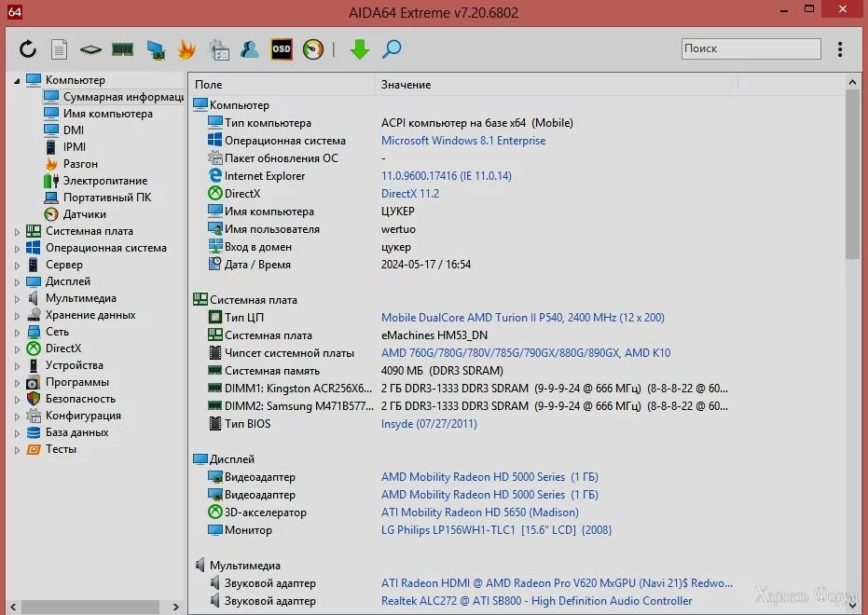
Task: Select Электропитание tree item
Action: click(x=104, y=181)
